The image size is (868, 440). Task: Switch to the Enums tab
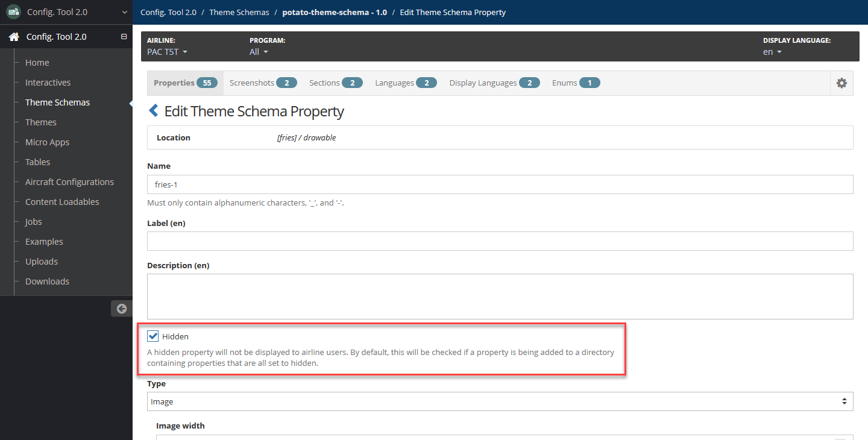click(576, 83)
